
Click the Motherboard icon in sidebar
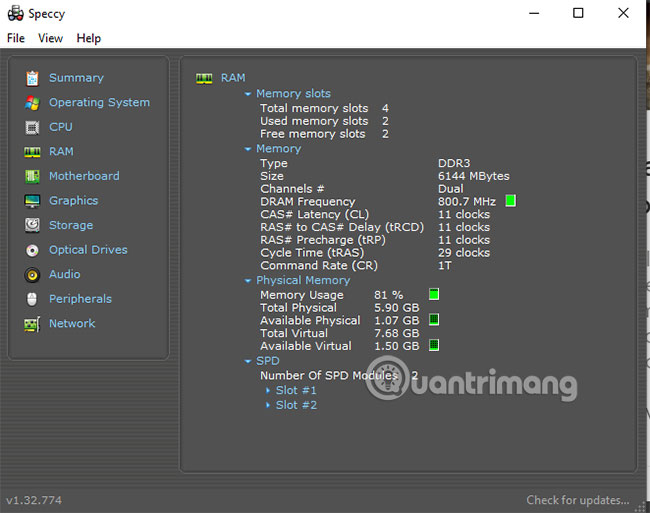click(x=32, y=177)
